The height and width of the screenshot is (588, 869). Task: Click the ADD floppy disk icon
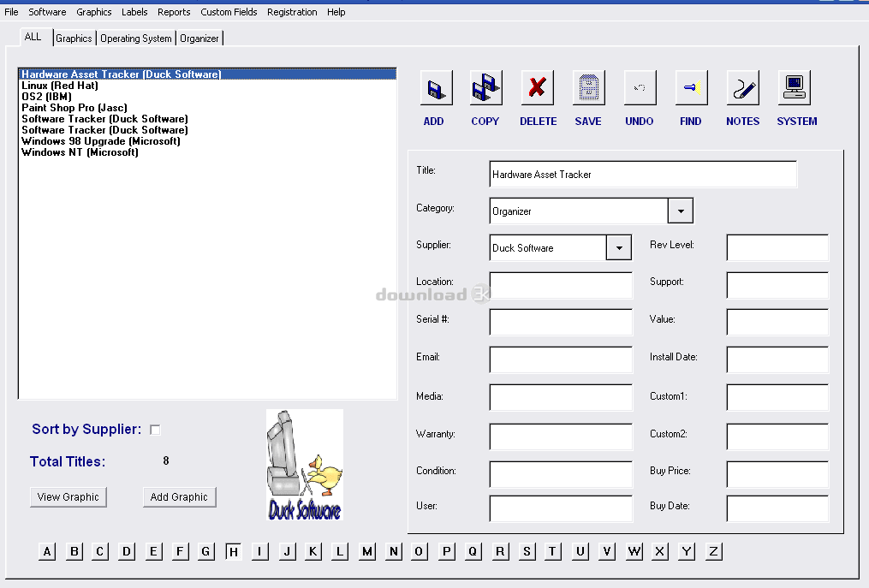pos(435,88)
